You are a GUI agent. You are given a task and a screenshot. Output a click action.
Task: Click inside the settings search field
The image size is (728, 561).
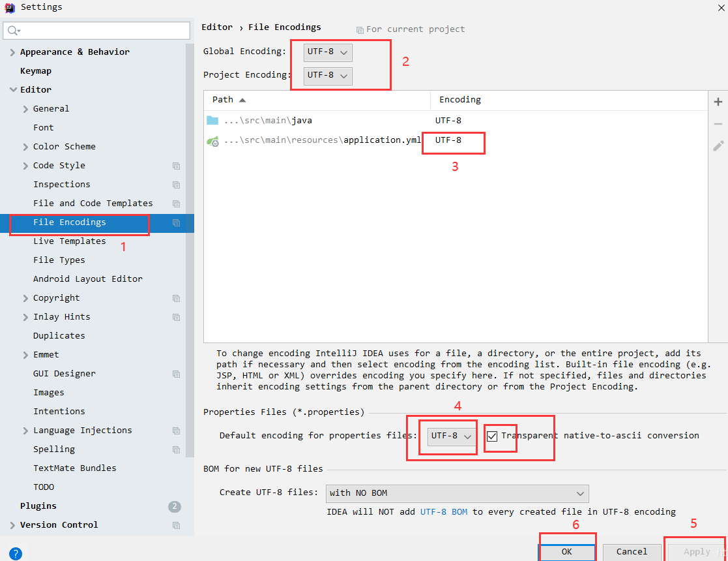tap(96, 31)
